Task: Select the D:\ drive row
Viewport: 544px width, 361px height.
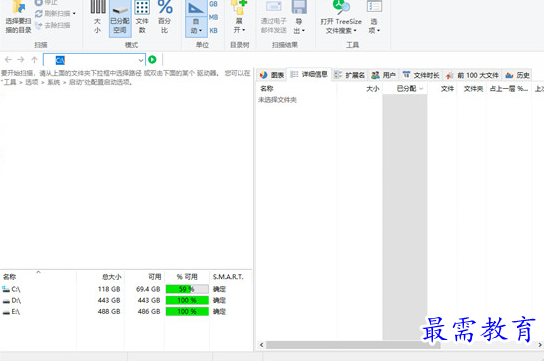Action: click(126, 300)
